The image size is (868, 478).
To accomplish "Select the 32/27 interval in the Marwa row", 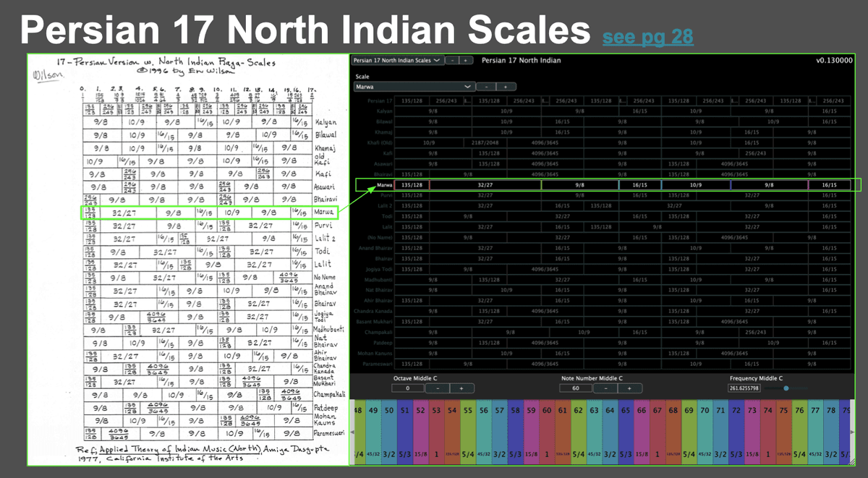I will point(485,185).
